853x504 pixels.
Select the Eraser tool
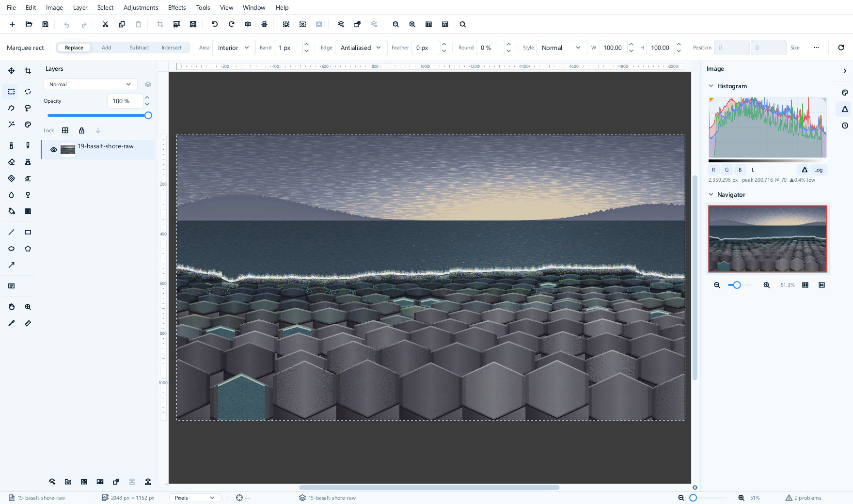11,162
